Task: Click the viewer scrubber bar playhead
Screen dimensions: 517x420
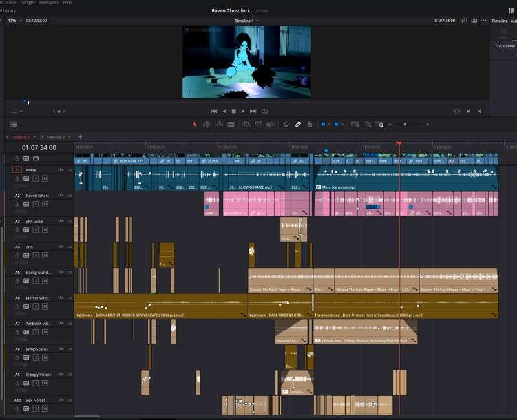Action: click(x=28, y=103)
